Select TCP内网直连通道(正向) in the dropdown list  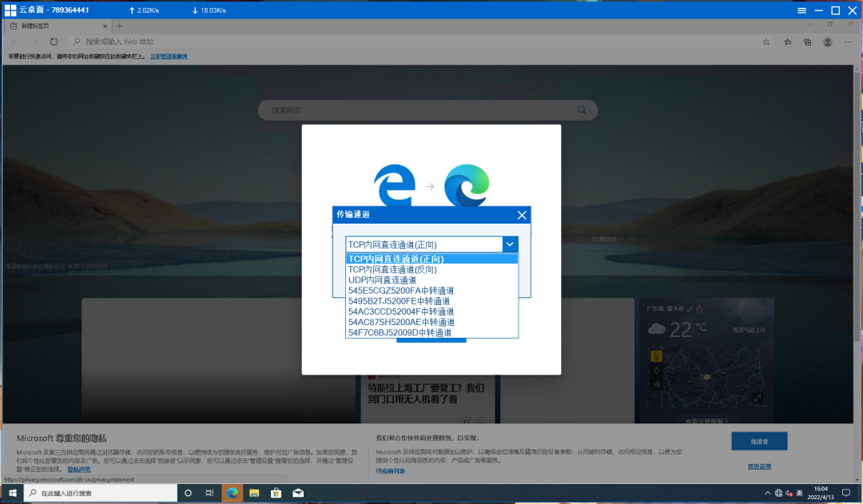[x=431, y=259]
